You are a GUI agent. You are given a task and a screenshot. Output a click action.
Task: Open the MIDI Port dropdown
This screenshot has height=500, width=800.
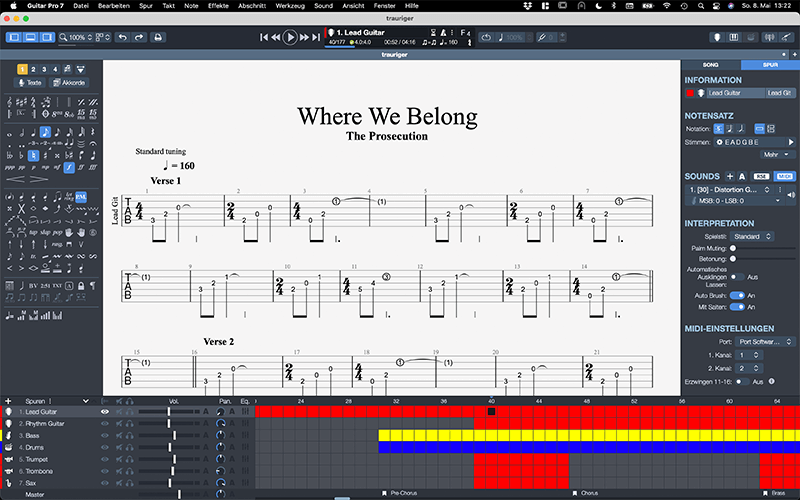(x=765, y=342)
